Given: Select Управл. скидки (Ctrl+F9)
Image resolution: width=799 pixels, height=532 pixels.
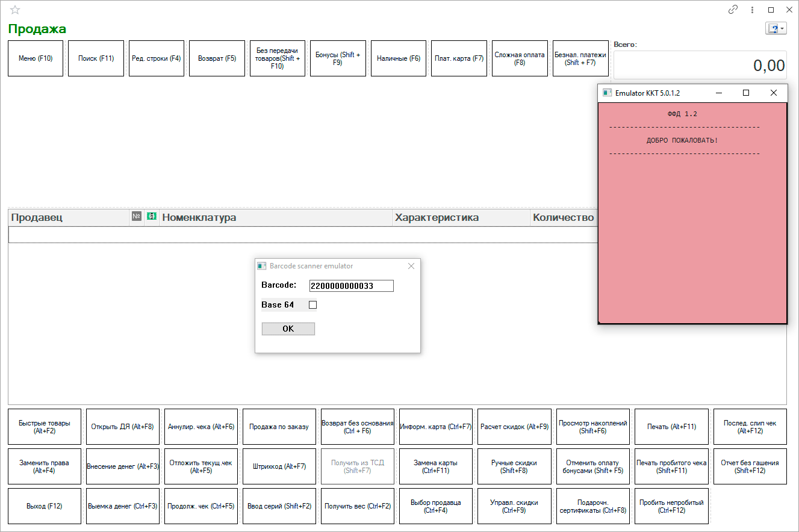Looking at the screenshot, I should (x=515, y=506).
